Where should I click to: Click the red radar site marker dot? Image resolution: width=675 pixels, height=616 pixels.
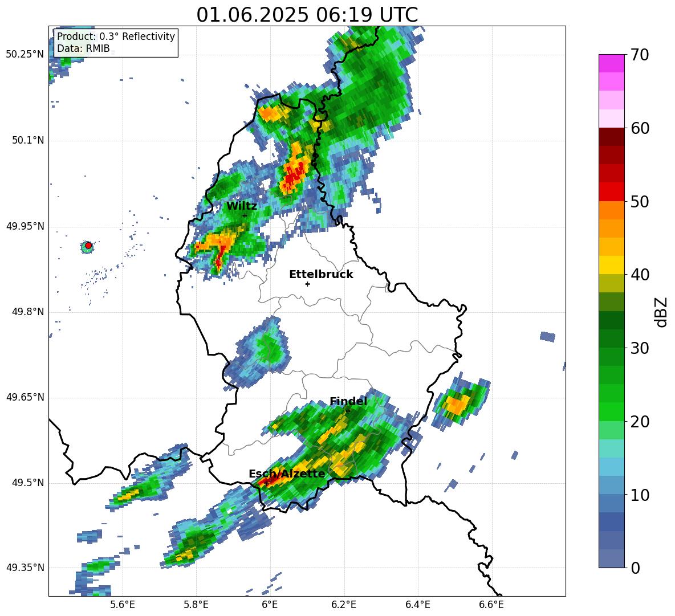click(x=88, y=246)
